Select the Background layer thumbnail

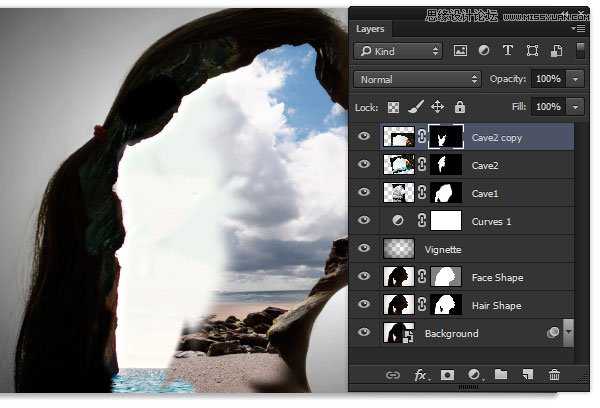pos(399,332)
